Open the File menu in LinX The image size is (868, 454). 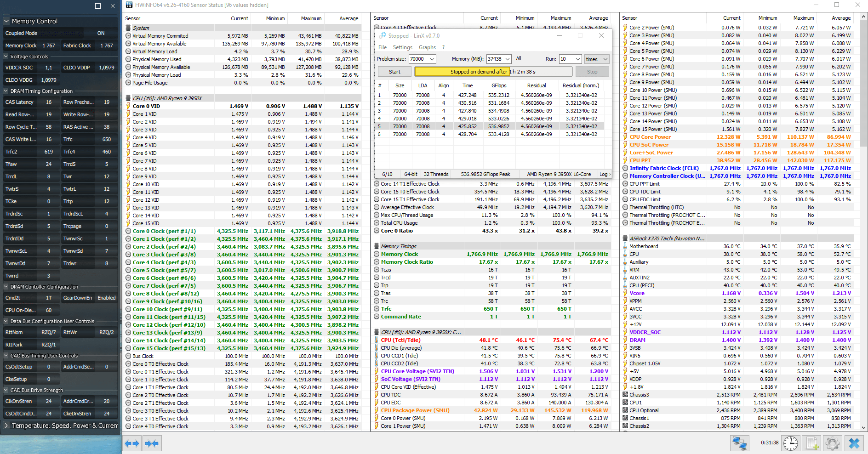click(383, 47)
